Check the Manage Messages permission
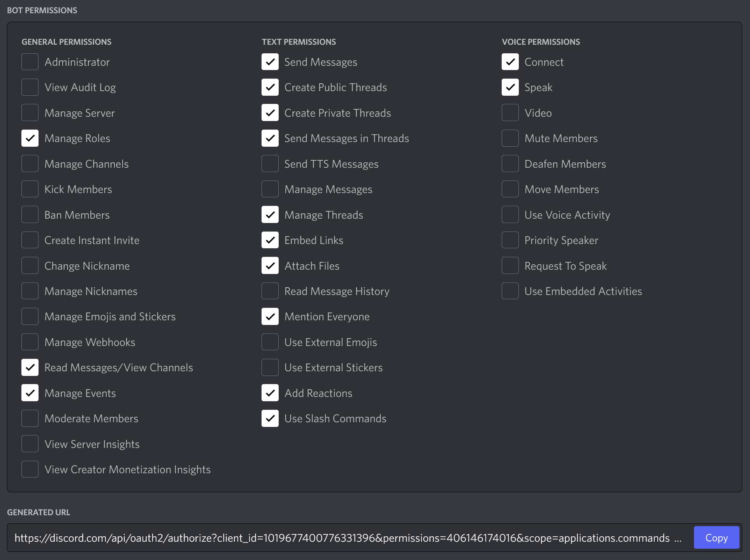Screen dimensions: 750x560 coord(270,189)
